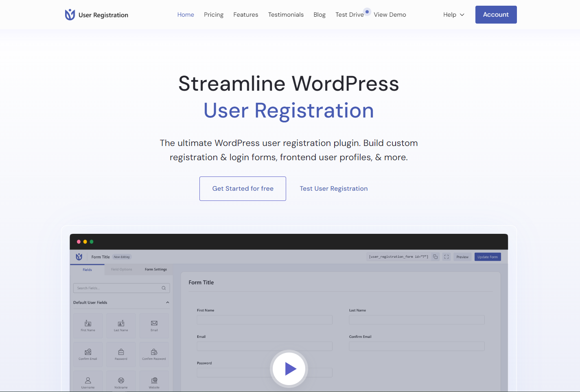Click the Preview button
Image resolution: width=580 pixels, height=392 pixels.
click(x=462, y=257)
